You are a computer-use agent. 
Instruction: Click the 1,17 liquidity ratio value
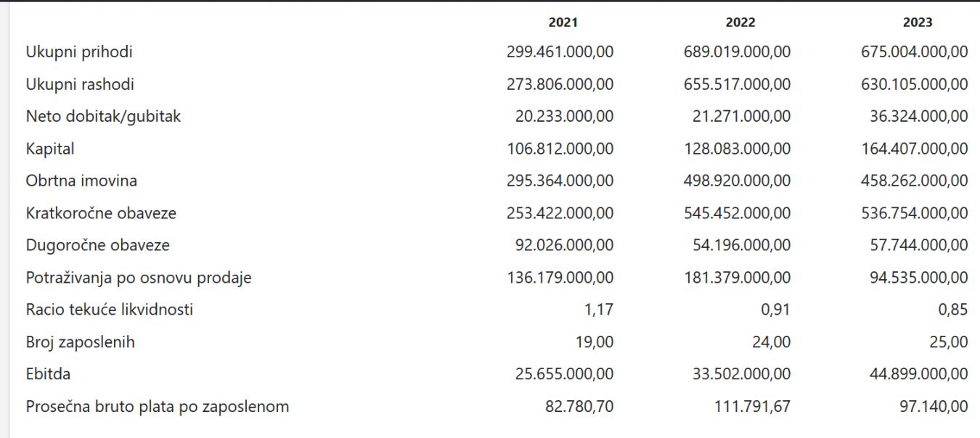pyautogui.click(x=600, y=310)
